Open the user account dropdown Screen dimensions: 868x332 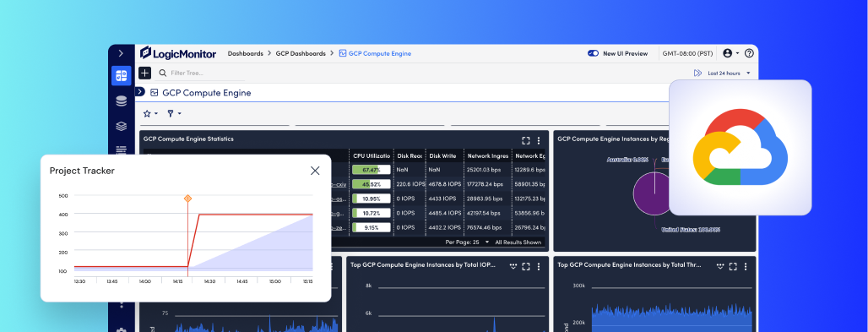[730, 53]
